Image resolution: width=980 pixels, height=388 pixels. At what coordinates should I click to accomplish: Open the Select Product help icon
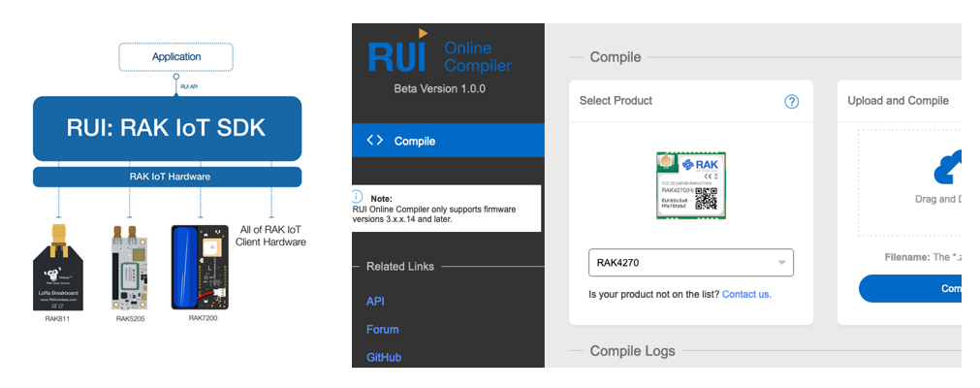792,102
